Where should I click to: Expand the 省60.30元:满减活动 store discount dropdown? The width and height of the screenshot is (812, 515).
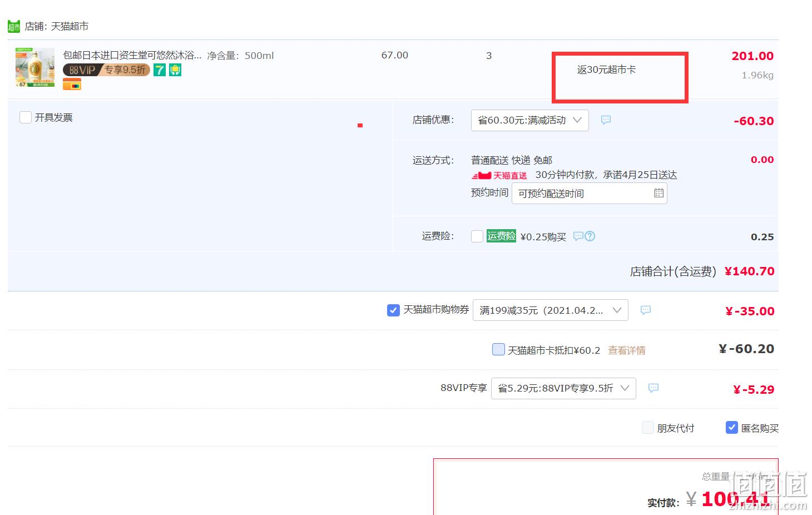click(x=529, y=120)
